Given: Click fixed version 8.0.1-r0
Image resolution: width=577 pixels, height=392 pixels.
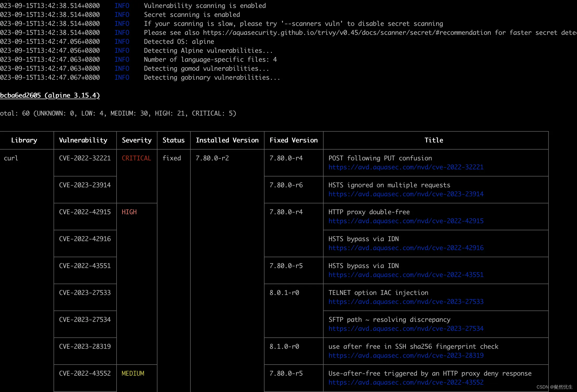Looking at the screenshot, I should [284, 293].
